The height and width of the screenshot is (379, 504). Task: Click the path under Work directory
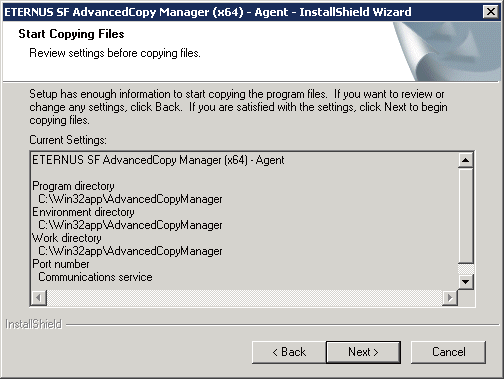point(130,251)
